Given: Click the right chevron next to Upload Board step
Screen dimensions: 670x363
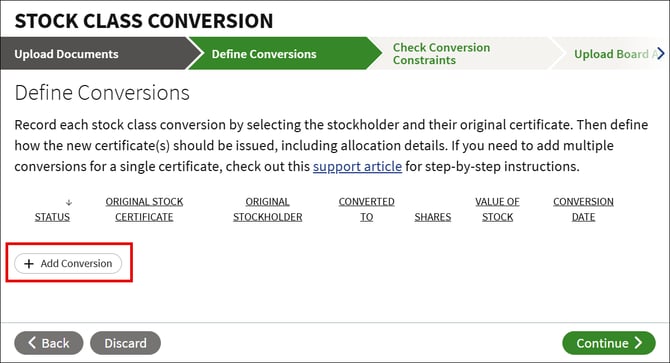Looking at the screenshot, I should pos(661,53).
